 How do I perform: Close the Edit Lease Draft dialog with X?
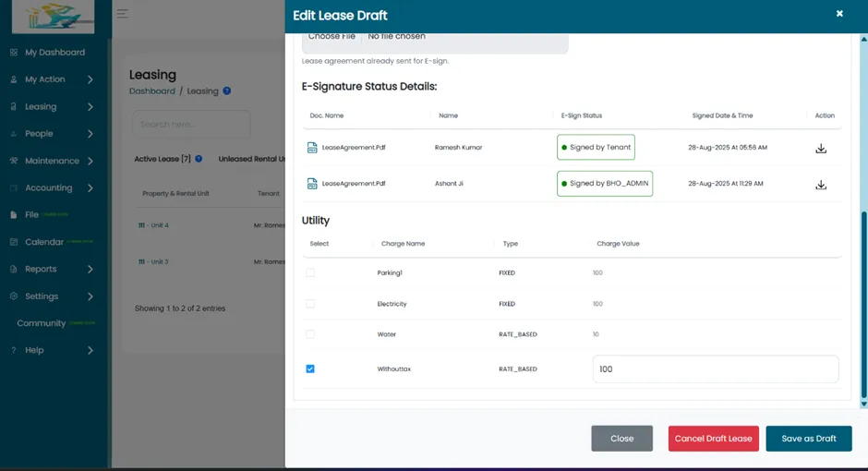point(839,13)
